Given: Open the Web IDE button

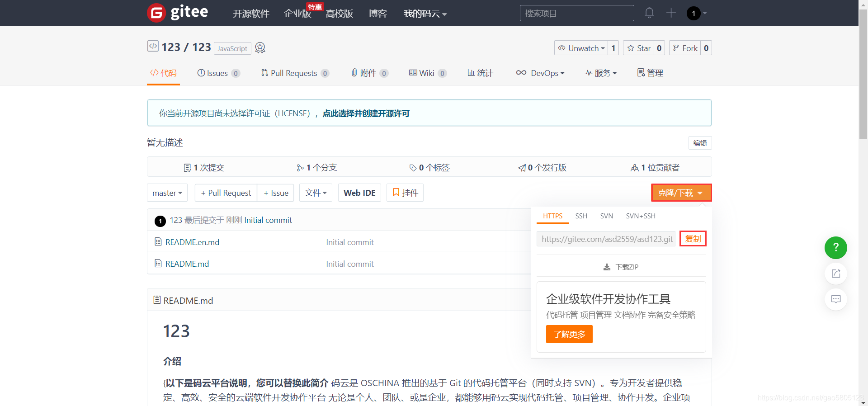Looking at the screenshot, I should [359, 193].
